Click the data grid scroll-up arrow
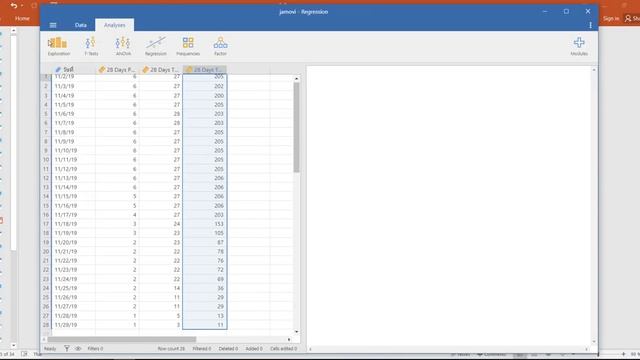640x360 pixels. (x=296, y=78)
